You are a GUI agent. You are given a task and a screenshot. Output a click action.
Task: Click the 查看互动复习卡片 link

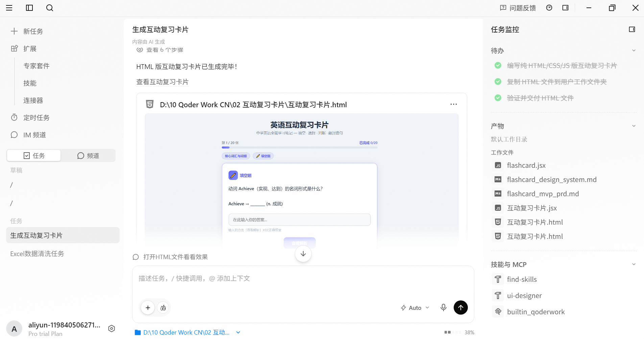[162, 82]
